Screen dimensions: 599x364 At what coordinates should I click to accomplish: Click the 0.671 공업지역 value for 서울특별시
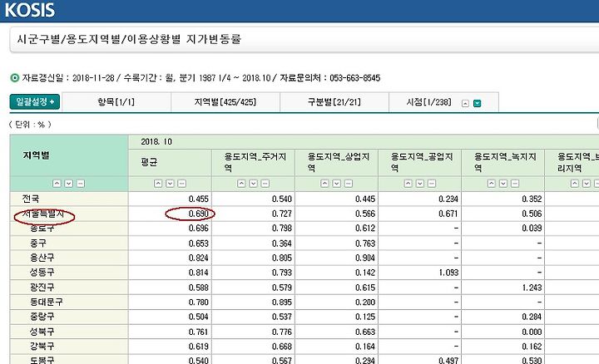[x=448, y=214]
